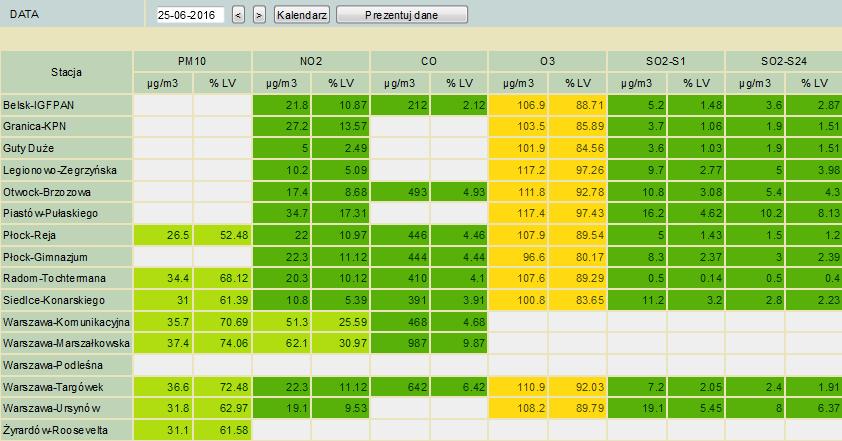This screenshot has height=441, width=842.
Task: Select station Płock-Reja
Action: [x=67, y=235]
